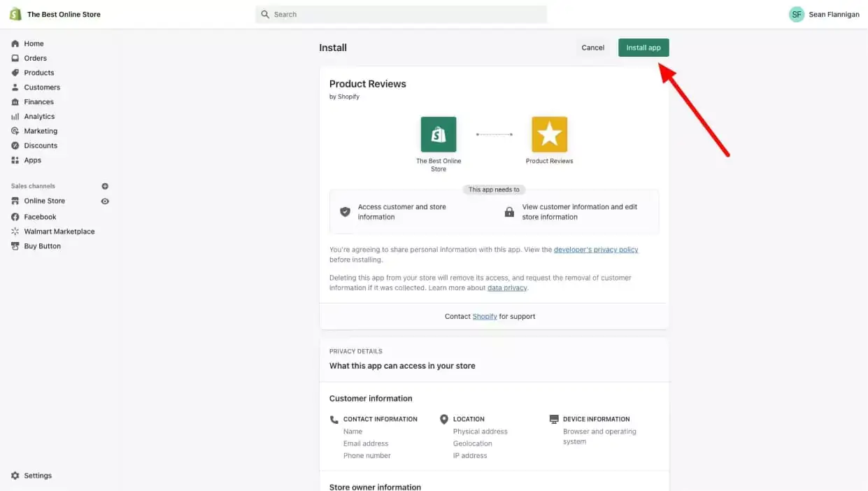
Task: Click the Install app button
Action: (643, 48)
